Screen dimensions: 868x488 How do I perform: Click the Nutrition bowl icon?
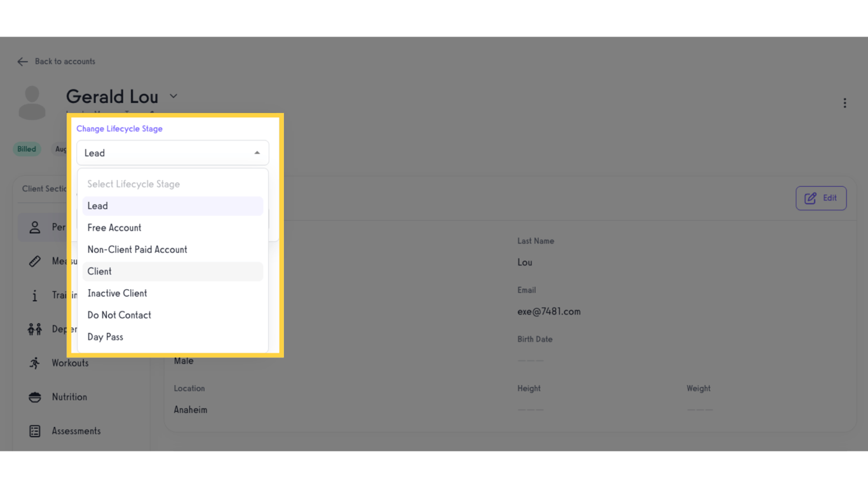tap(35, 396)
